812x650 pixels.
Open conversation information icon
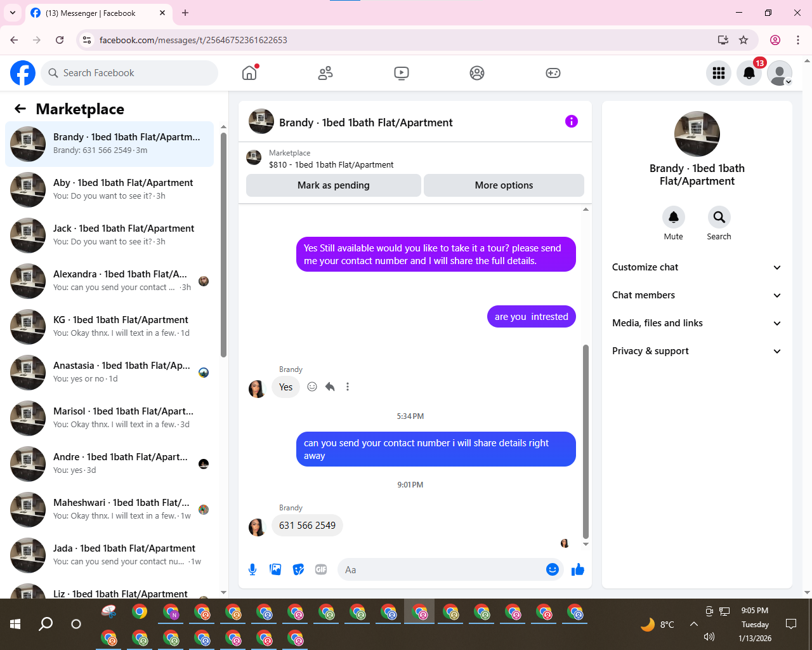click(x=572, y=121)
